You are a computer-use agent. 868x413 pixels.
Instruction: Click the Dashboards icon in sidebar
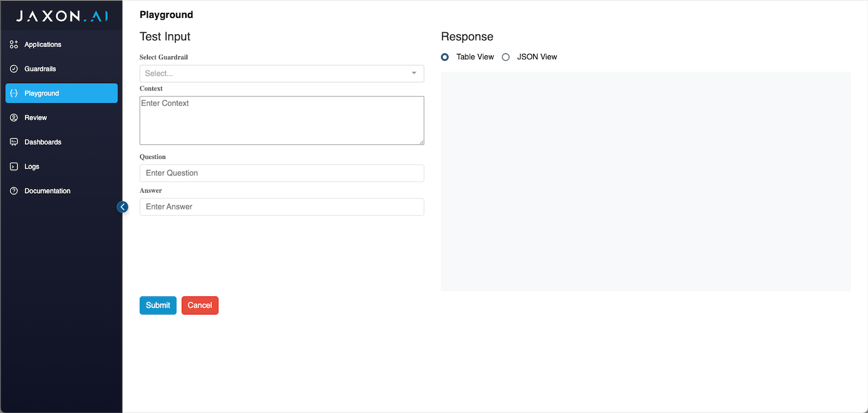(14, 142)
